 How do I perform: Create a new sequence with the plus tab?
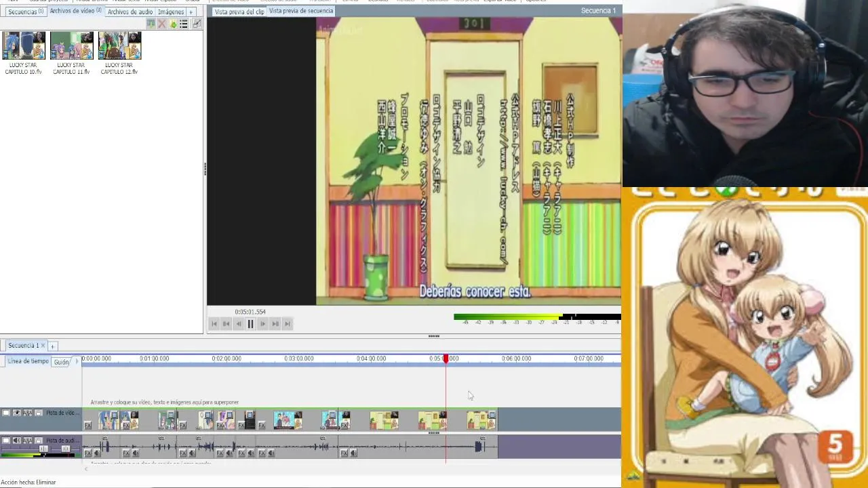click(52, 346)
